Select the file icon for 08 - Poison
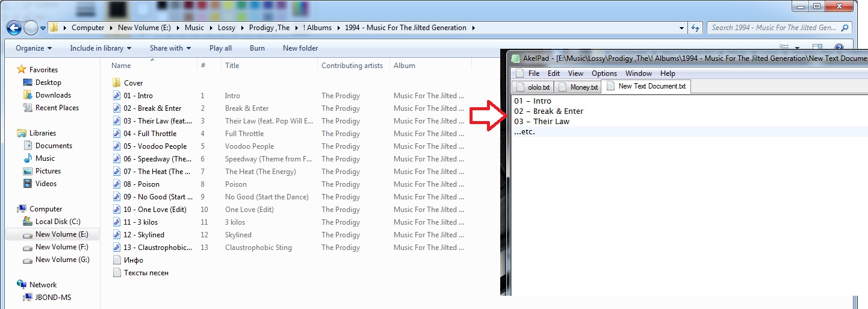Screen dimensions: 868x309 (x=117, y=184)
